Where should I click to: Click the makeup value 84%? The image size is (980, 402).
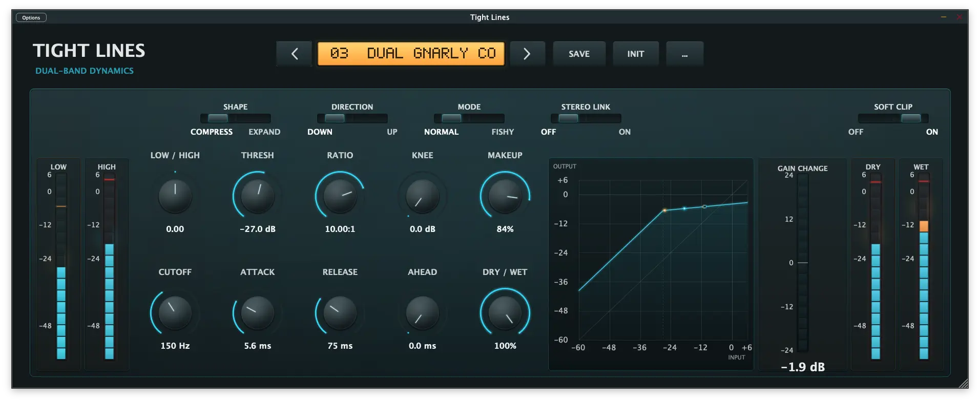(505, 229)
